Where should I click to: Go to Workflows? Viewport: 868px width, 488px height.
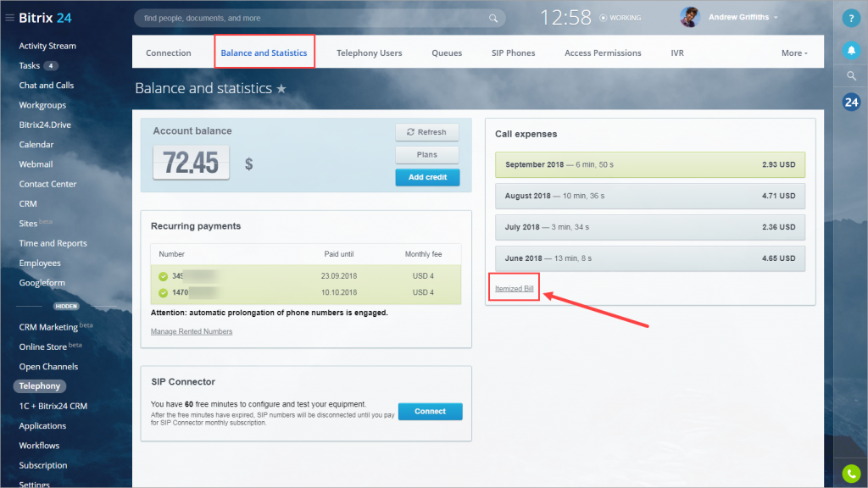[39, 446]
